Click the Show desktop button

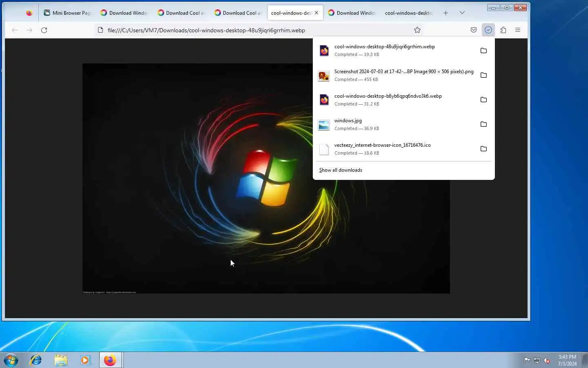pyautogui.click(x=585, y=360)
